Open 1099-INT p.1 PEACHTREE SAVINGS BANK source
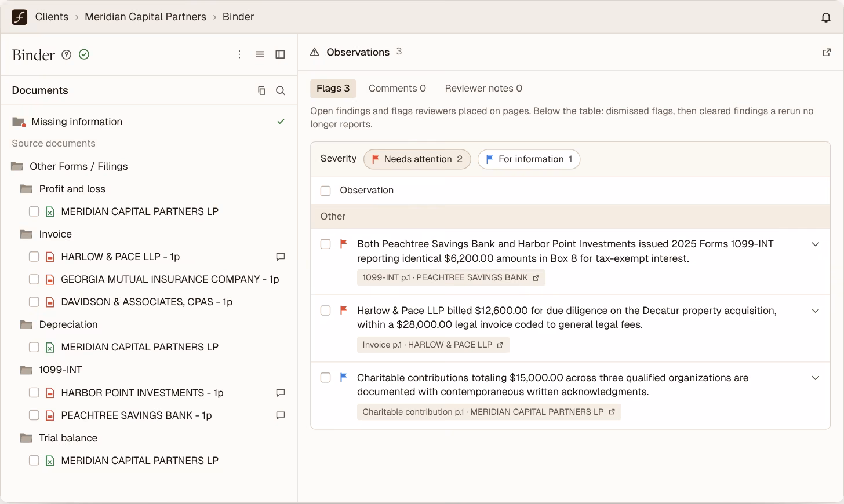Screen dimensions: 844x504 pyautogui.click(x=451, y=277)
